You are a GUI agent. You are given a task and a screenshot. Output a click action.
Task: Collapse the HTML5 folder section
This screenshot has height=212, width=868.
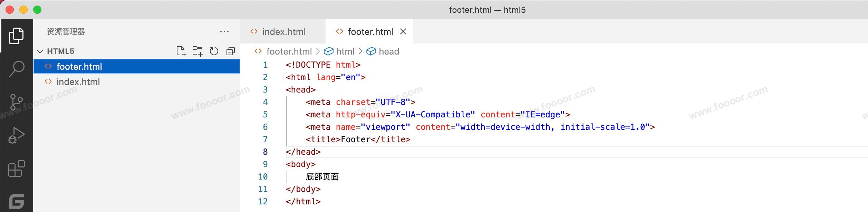(x=40, y=51)
